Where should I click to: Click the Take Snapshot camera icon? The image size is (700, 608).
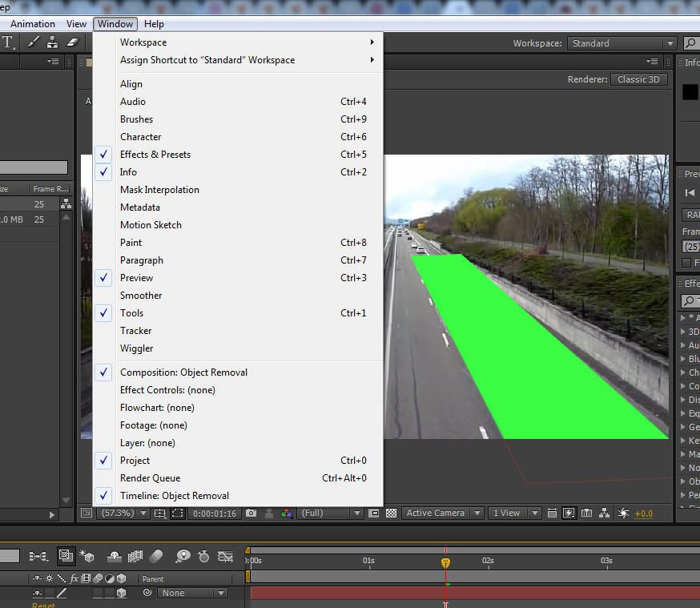251,513
